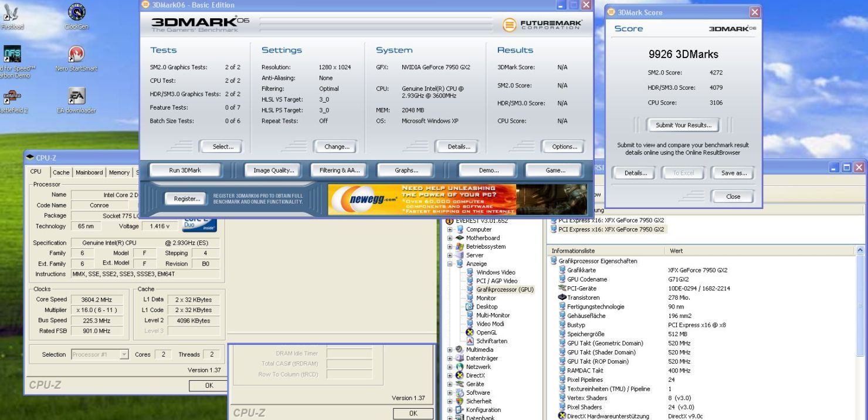
Task: Select Video Modi in EVEREST tree
Action: click(x=490, y=324)
